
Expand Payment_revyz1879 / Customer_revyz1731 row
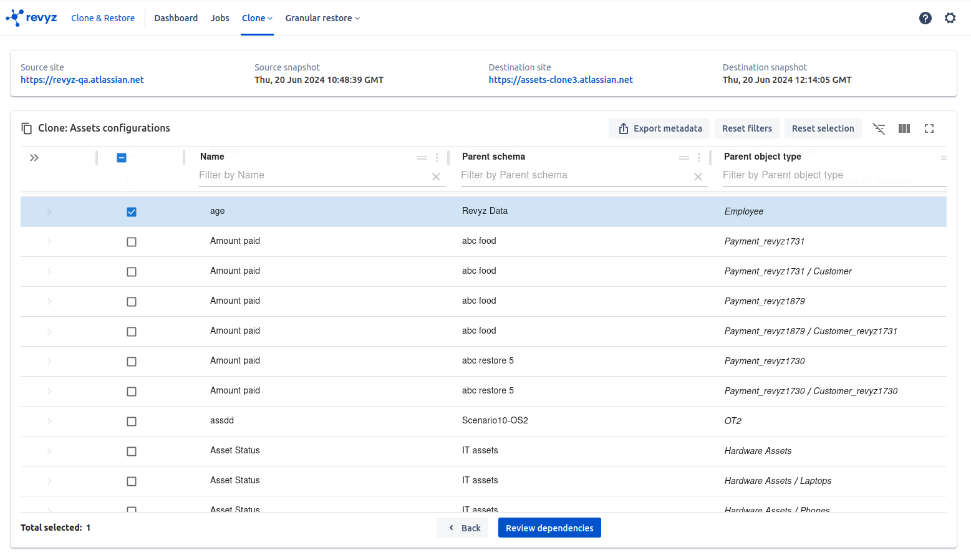[49, 332]
